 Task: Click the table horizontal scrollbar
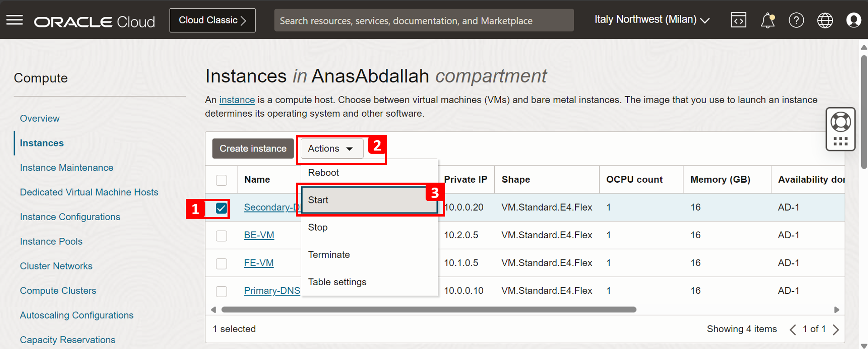point(429,310)
